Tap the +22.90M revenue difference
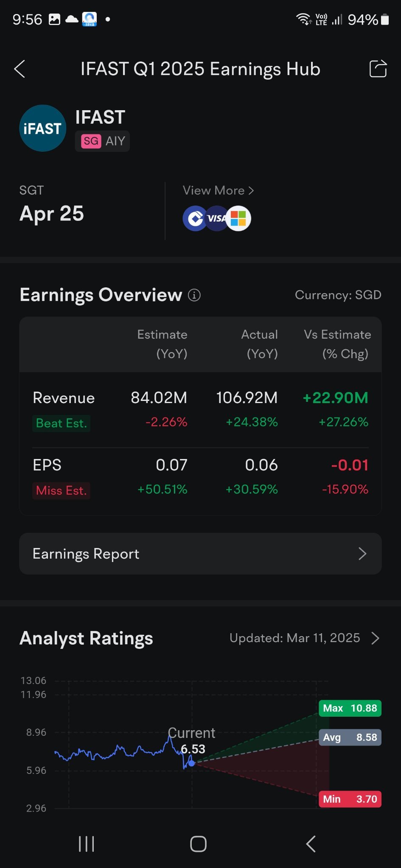The image size is (401, 868). click(x=335, y=398)
